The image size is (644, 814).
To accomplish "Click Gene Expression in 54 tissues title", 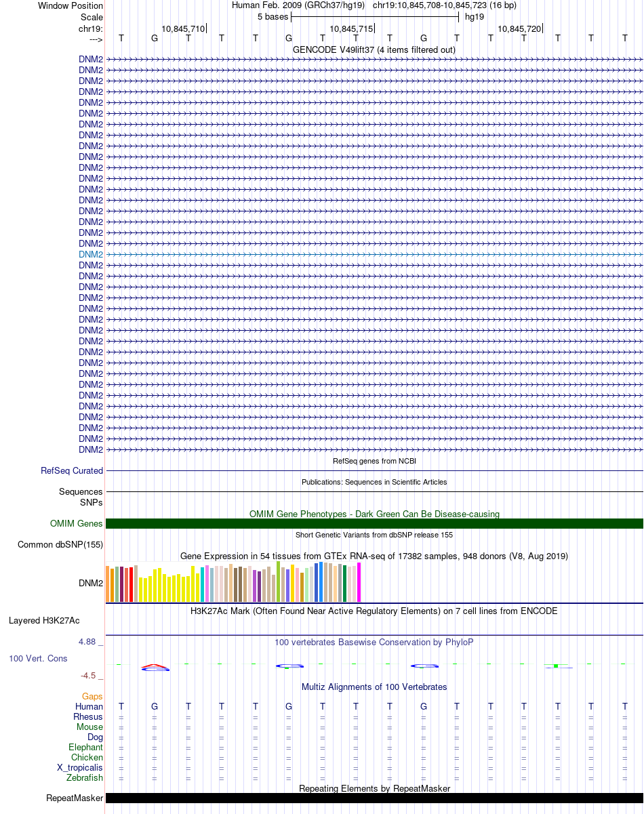I will [374, 556].
